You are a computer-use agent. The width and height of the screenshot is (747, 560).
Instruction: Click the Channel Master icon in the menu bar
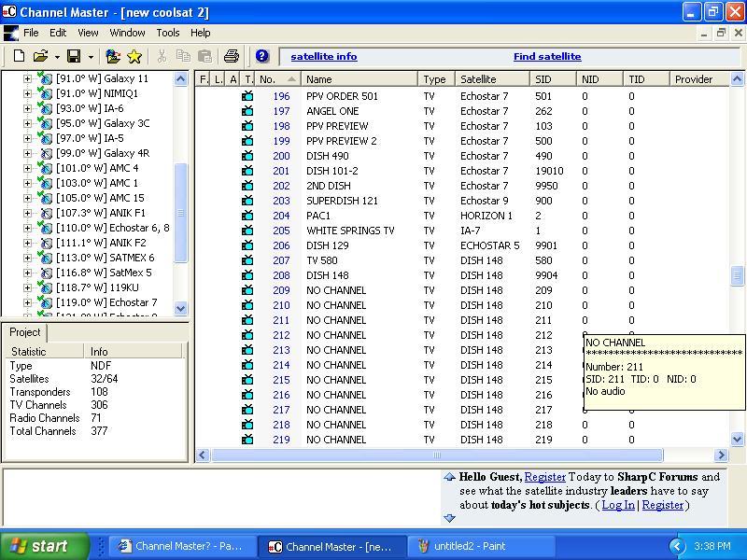10,33
